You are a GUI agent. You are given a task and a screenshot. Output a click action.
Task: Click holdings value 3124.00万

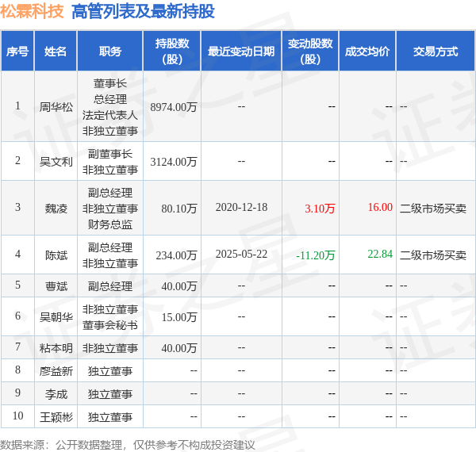point(174,162)
